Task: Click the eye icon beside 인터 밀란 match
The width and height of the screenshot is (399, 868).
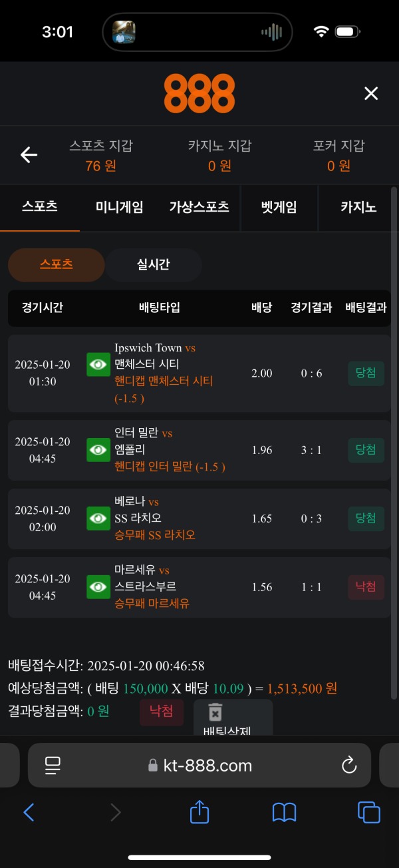Action: click(x=98, y=450)
